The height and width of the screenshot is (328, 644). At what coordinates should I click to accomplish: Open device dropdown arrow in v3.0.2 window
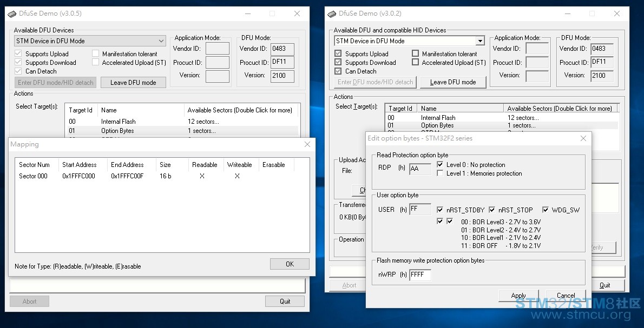[479, 41]
